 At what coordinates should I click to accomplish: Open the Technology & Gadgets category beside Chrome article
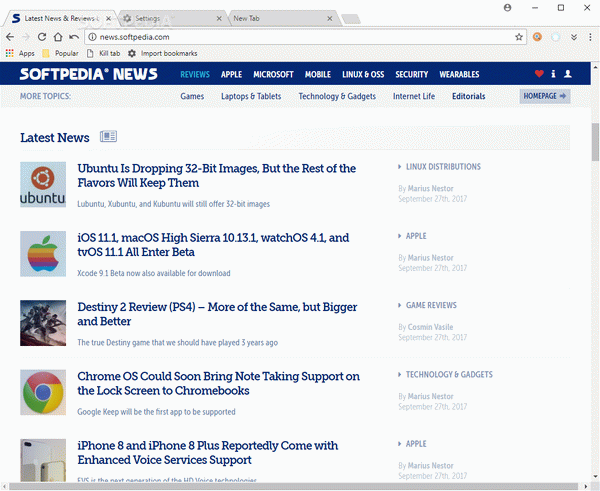449,374
